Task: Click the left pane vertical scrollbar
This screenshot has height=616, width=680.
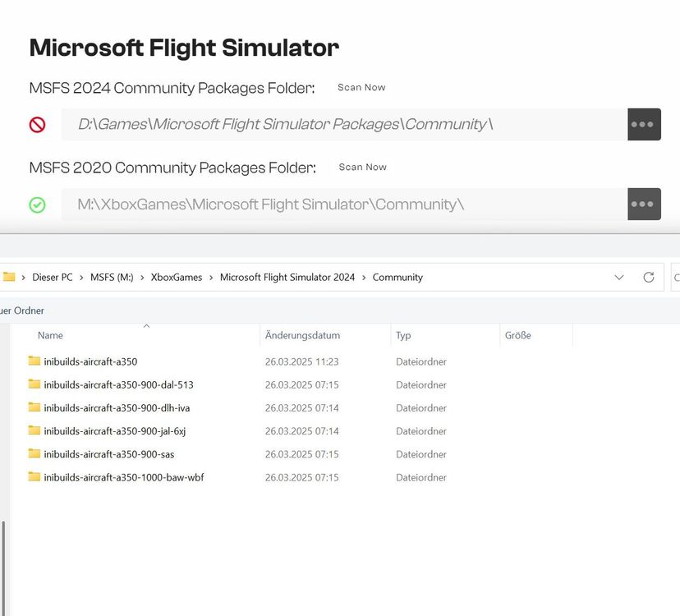Action: coord(3,567)
